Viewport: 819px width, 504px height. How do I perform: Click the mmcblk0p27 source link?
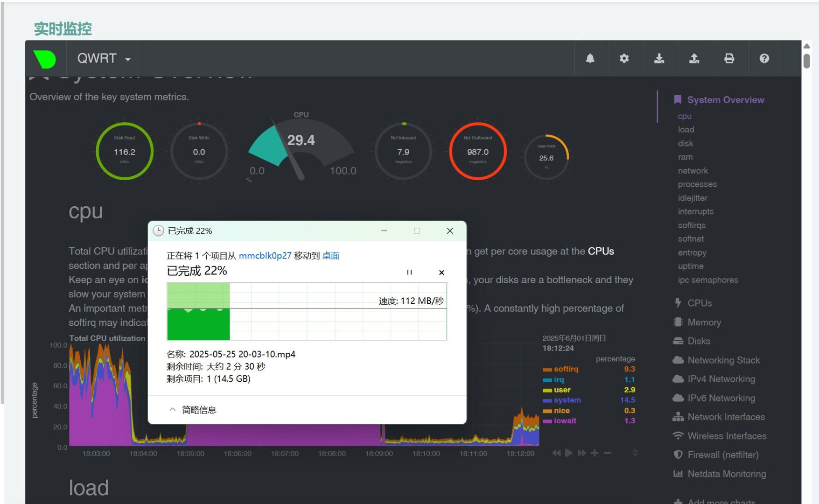click(265, 256)
